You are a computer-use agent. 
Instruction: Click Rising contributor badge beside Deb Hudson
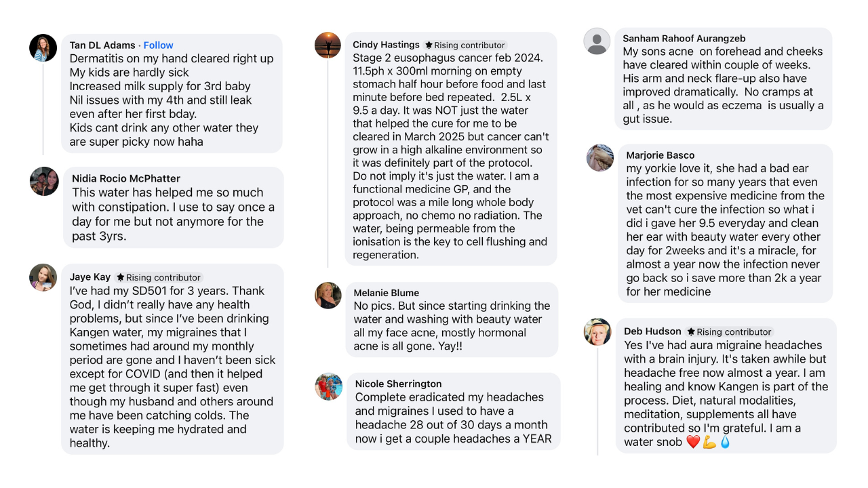tap(729, 331)
